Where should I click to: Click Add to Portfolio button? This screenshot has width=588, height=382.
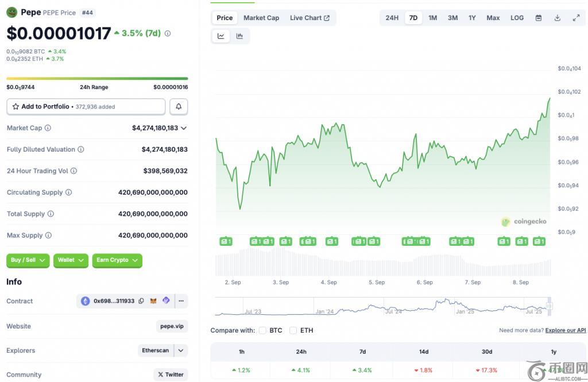click(86, 107)
